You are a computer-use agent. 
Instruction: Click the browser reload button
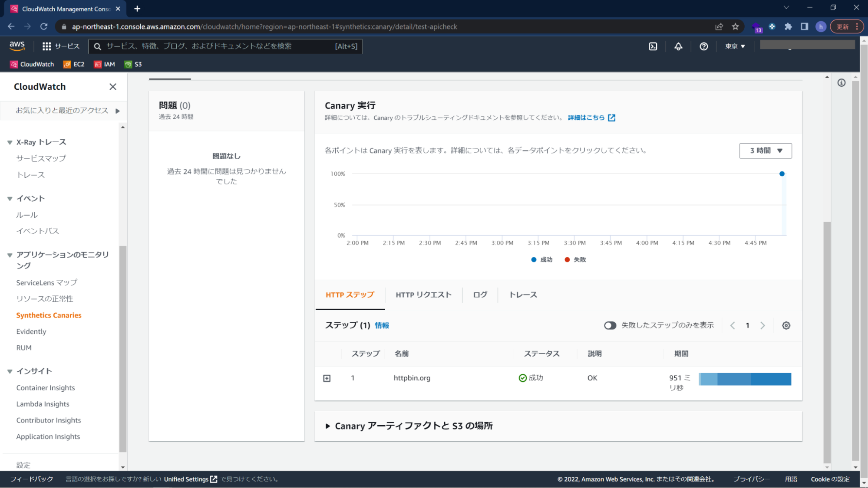pos(44,26)
